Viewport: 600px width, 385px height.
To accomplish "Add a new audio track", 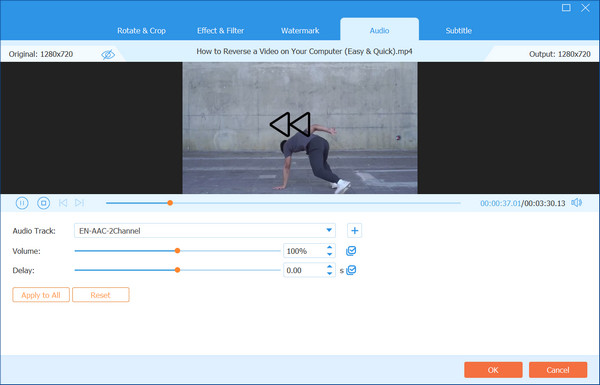I will click(x=354, y=231).
